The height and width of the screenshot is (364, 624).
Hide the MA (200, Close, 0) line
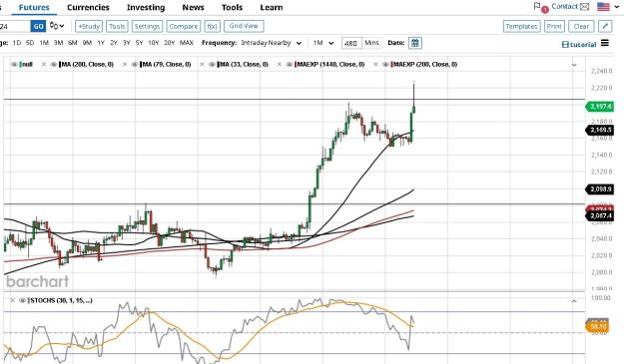pyautogui.click(x=54, y=65)
